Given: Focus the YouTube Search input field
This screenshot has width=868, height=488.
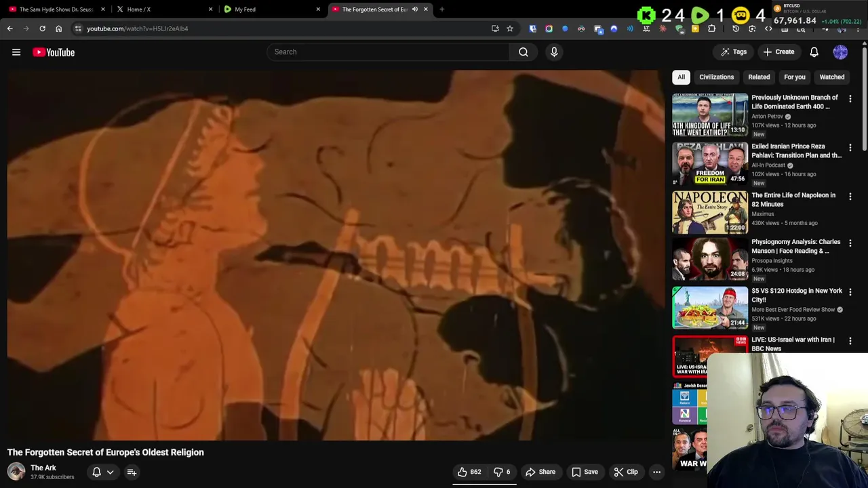Looking at the screenshot, I should point(388,52).
